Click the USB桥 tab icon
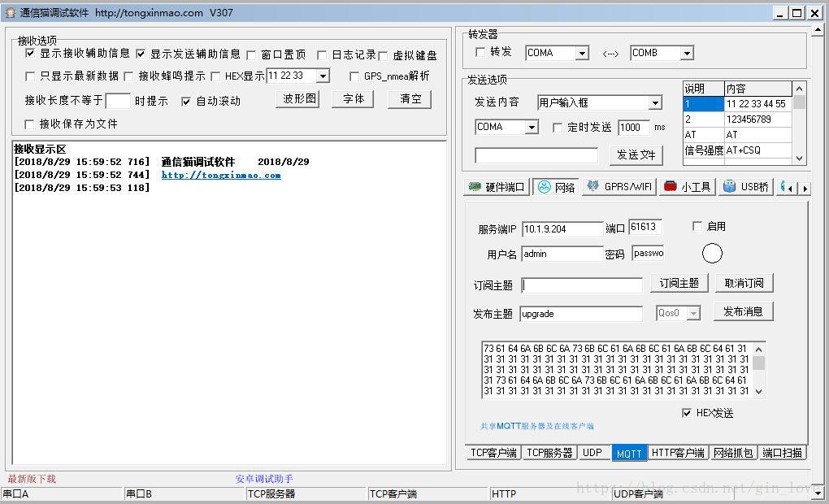Image resolution: width=829 pixels, height=504 pixels. pyautogui.click(x=729, y=186)
